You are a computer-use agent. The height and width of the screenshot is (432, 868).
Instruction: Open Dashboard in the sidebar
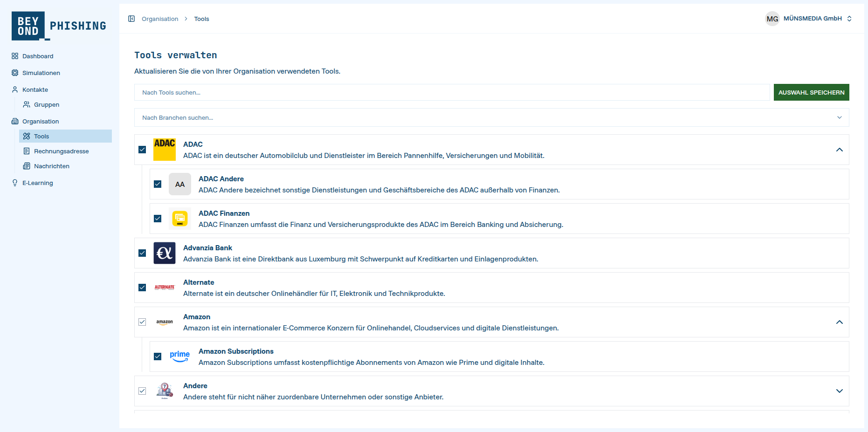[38, 56]
